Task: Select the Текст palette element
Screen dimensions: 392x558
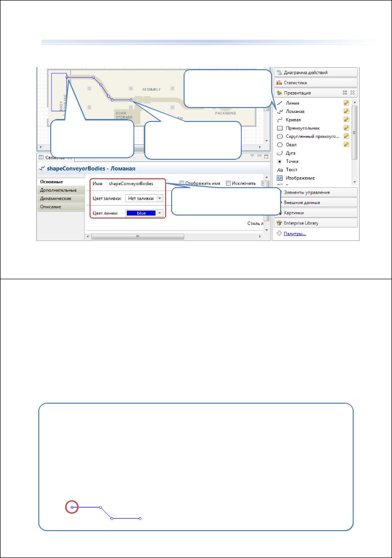Action: click(287, 170)
